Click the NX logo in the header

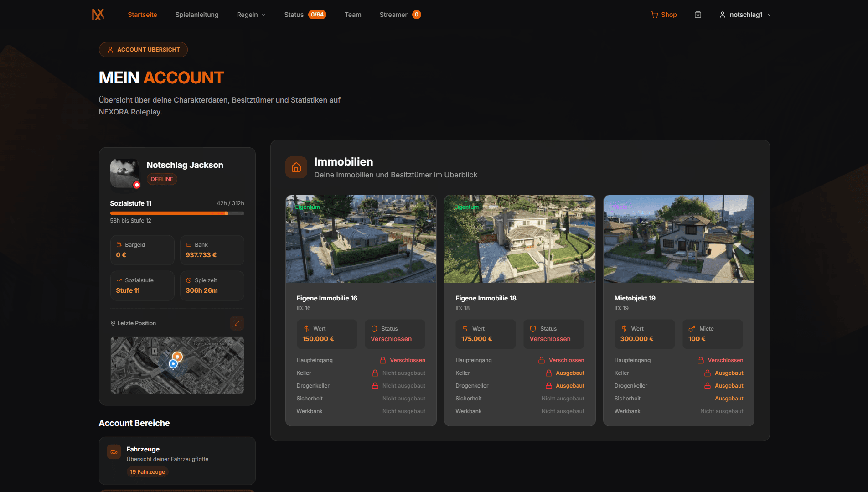pos(98,15)
